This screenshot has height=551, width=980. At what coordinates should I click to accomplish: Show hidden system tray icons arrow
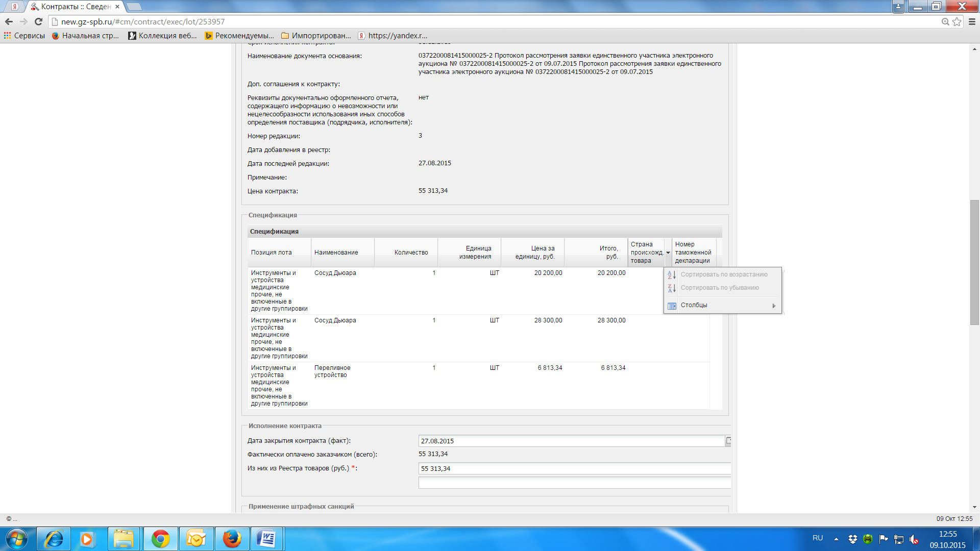836,539
